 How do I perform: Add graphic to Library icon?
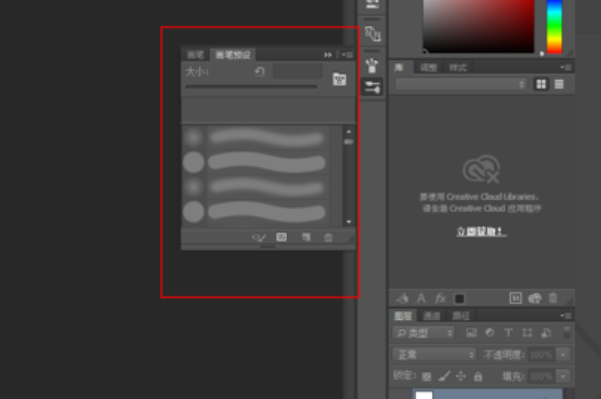click(402, 298)
